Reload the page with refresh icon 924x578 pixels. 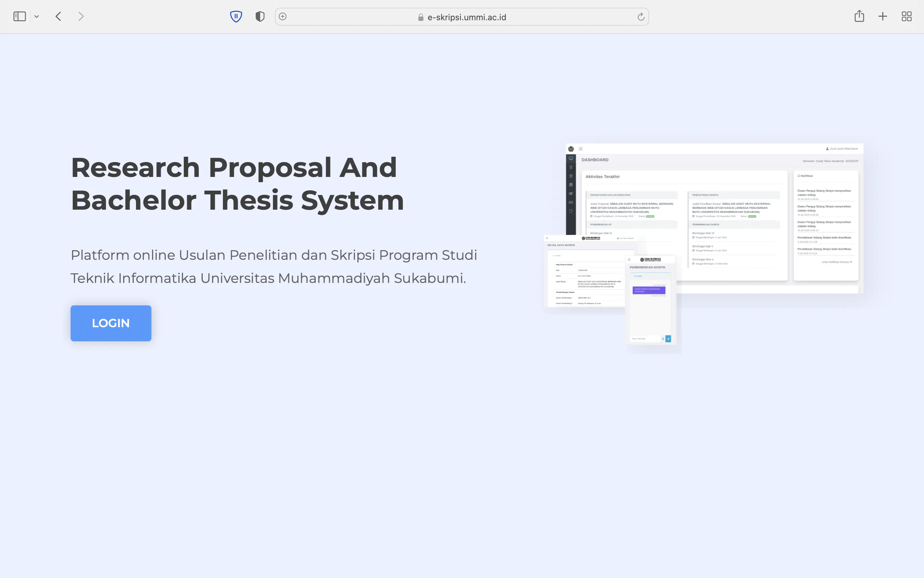tap(641, 16)
